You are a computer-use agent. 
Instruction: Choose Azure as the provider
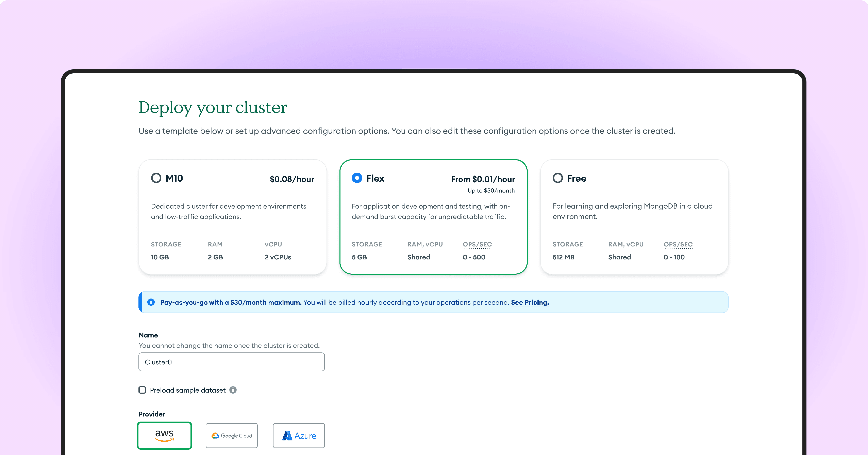[x=299, y=435]
